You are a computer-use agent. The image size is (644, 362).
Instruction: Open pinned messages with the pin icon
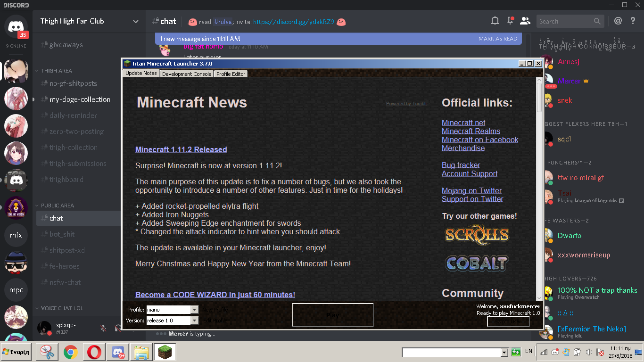pos(510,21)
